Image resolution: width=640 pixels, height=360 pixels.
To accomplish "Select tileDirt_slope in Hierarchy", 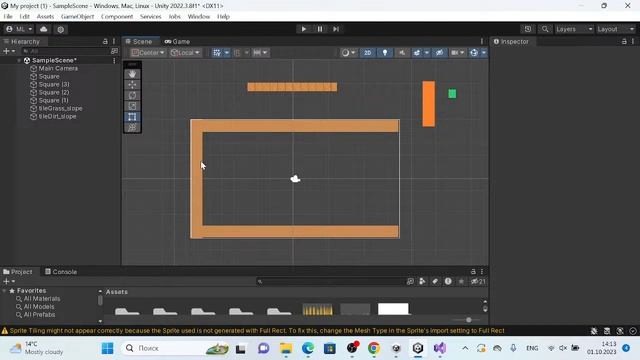I will click(x=57, y=116).
